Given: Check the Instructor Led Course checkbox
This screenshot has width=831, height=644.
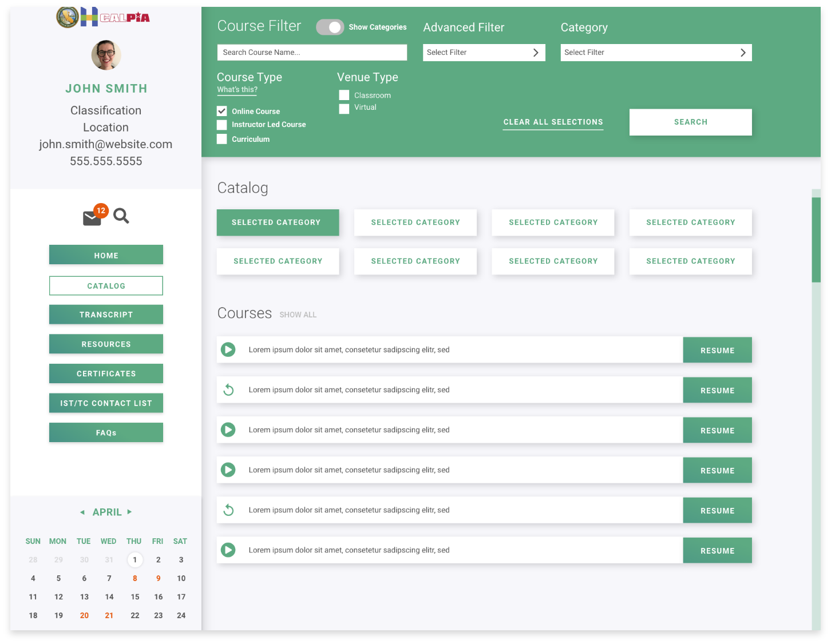Looking at the screenshot, I should (x=222, y=125).
